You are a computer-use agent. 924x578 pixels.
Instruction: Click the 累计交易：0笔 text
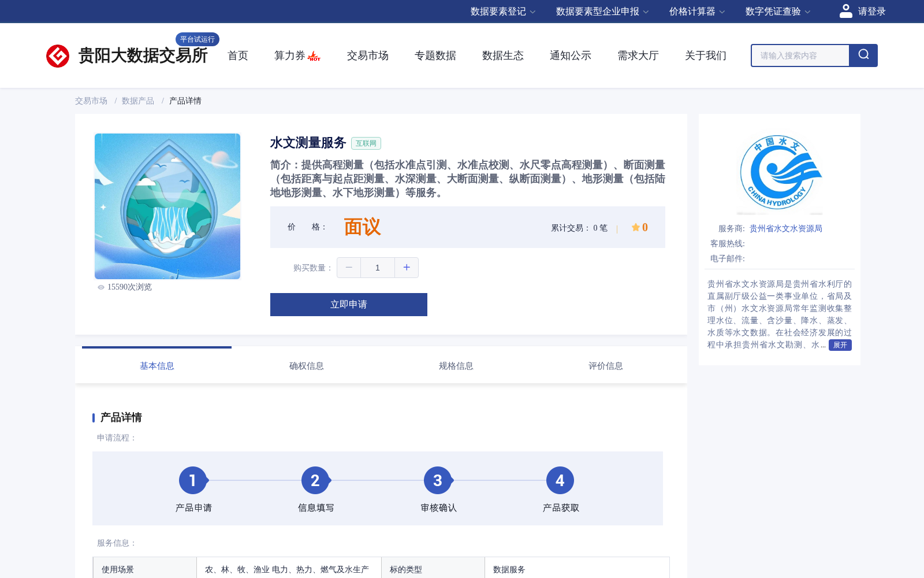[x=579, y=228]
